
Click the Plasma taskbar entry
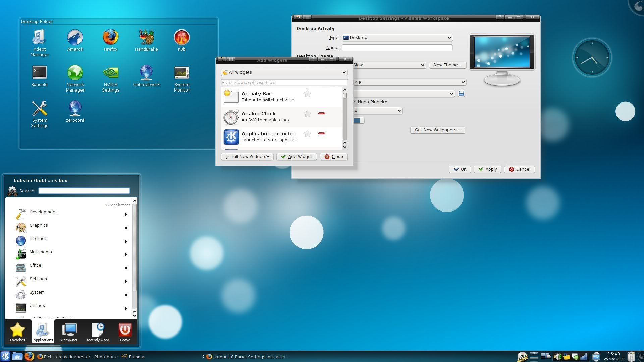click(133, 357)
